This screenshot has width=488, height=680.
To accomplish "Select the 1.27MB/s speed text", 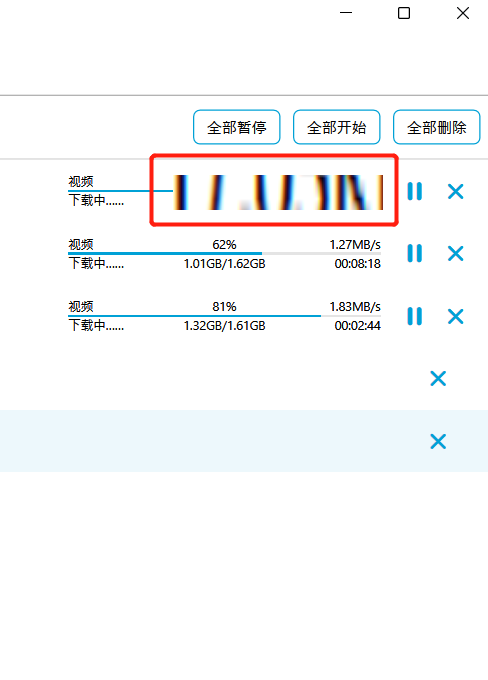I will pos(355,245).
